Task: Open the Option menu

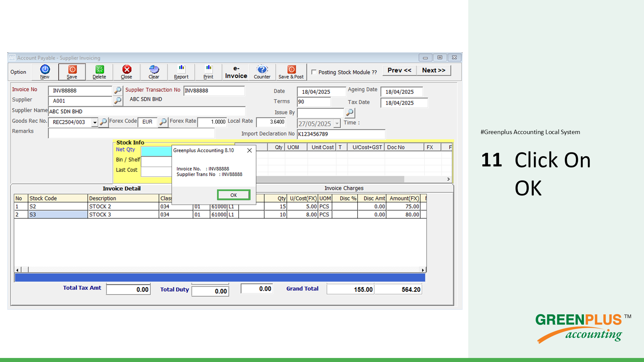Action: pyautogui.click(x=18, y=72)
